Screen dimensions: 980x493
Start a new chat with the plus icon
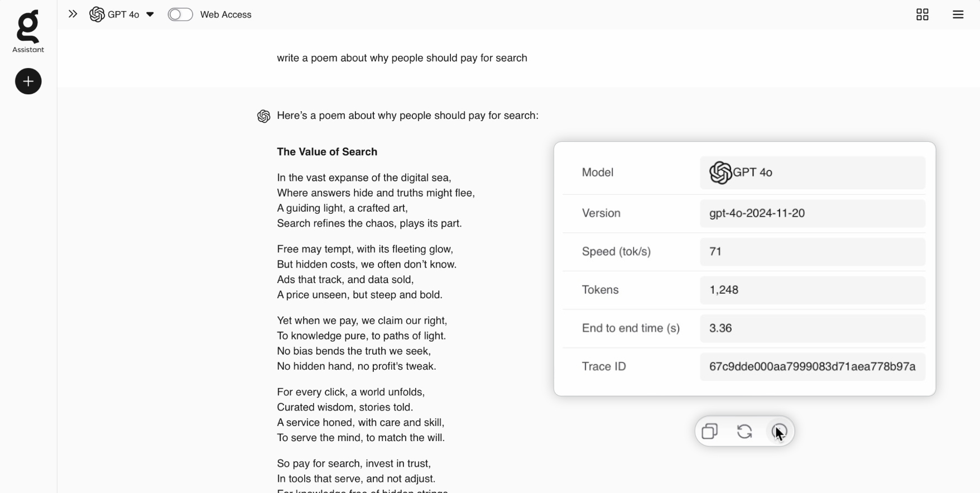click(28, 82)
